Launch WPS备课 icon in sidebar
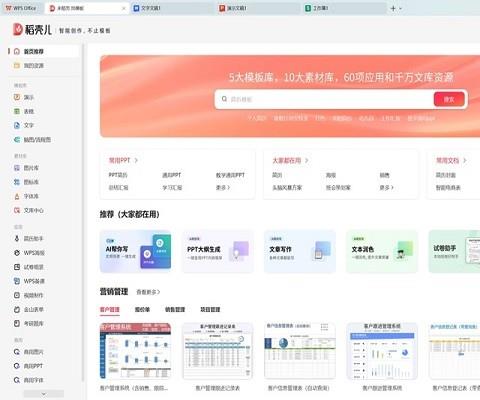 [x=17, y=281]
